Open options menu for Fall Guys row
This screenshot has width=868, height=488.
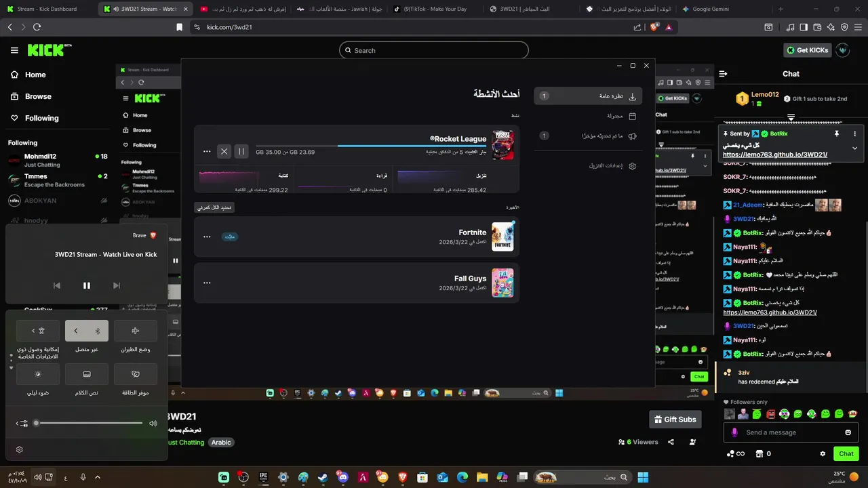[x=207, y=283]
